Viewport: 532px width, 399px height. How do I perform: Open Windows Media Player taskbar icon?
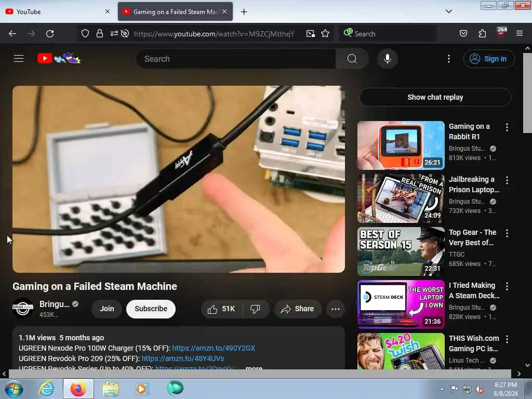click(141, 389)
